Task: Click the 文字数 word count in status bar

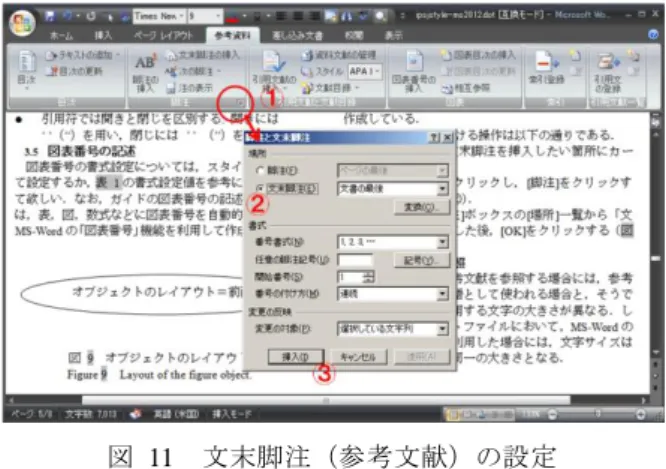Action: click(91, 414)
